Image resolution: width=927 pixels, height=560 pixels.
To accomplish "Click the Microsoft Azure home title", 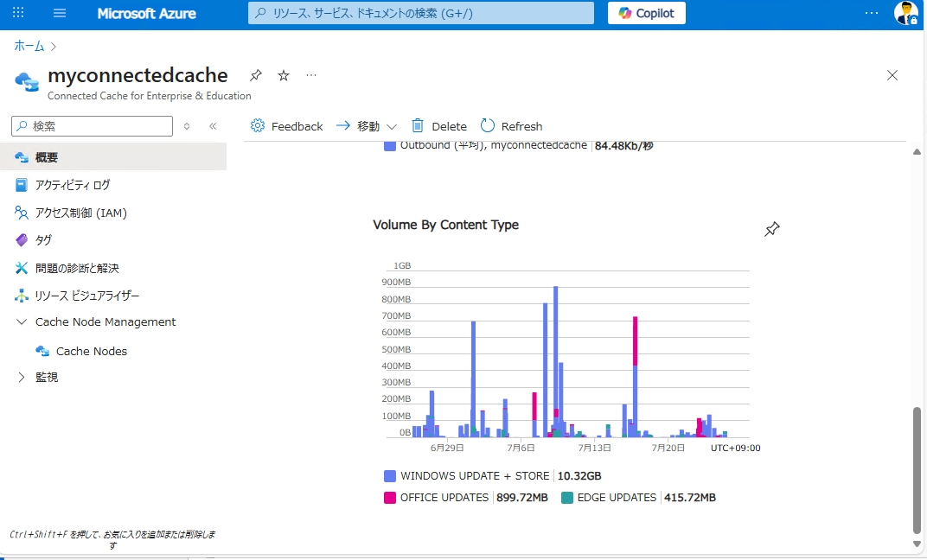I will click(x=146, y=13).
